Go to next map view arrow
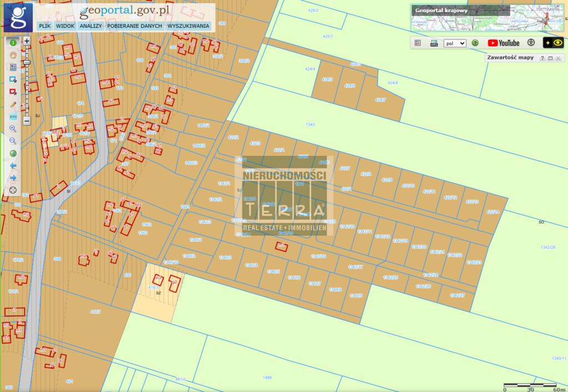568x392 pixels. tap(13, 178)
